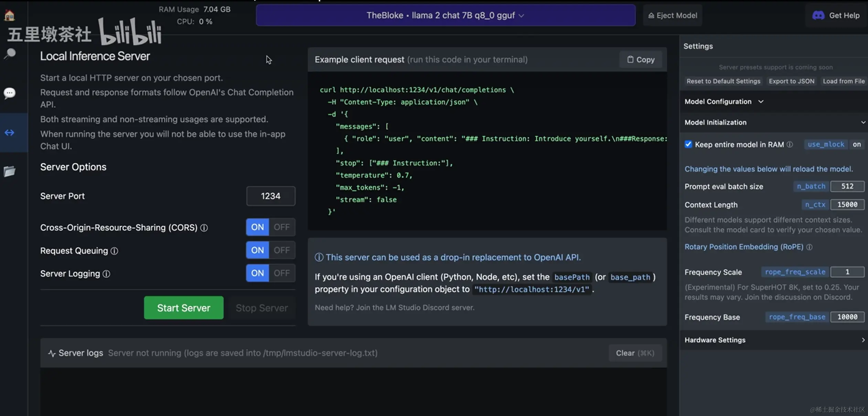The width and height of the screenshot is (868, 416).
Task: Click the Server Port input field
Action: [x=270, y=196]
